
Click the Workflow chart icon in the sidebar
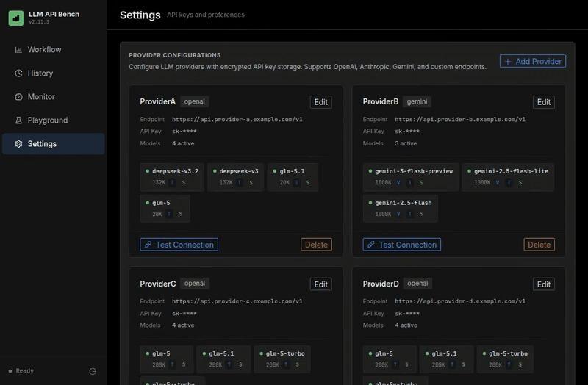[18, 50]
